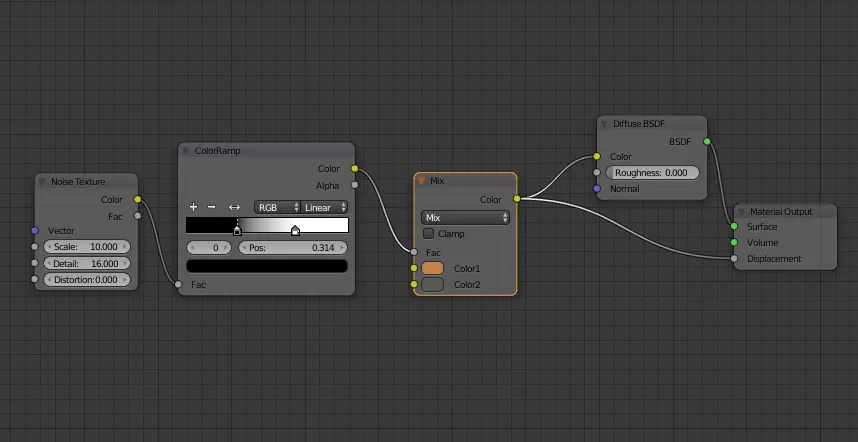The width and height of the screenshot is (858, 442).
Task: Click the Detail 16.000 field
Action: 87,264
